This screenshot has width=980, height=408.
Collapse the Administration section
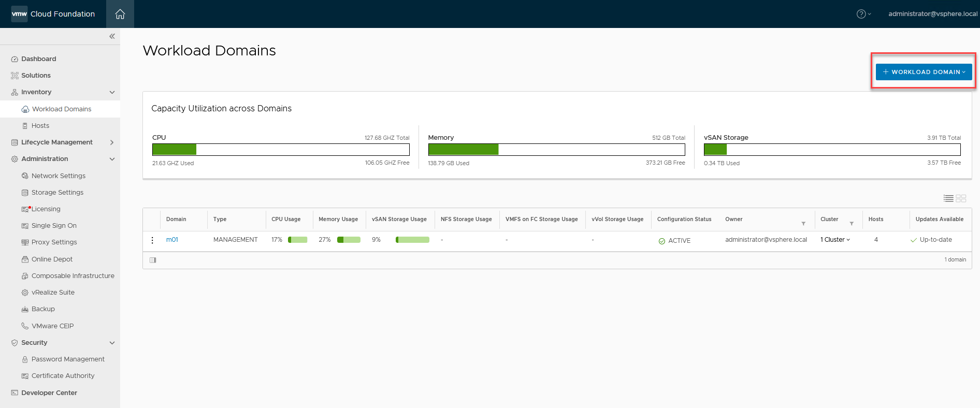click(x=112, y=159)
